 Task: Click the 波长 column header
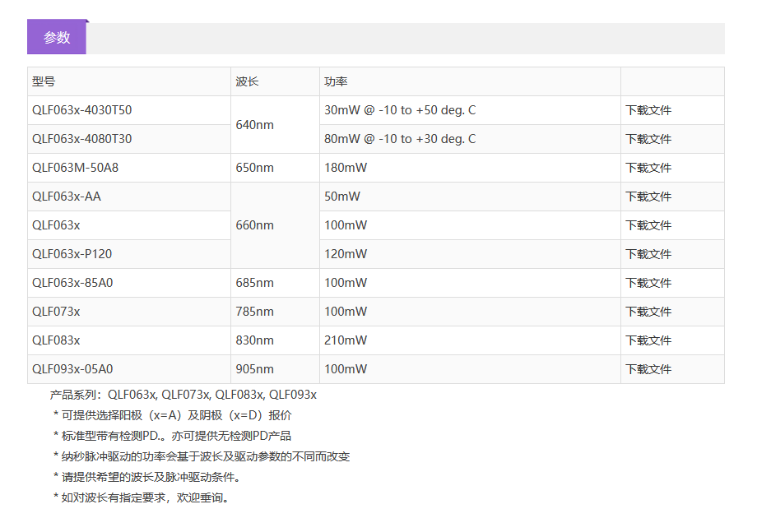pyautogui.click(x=247, y=81)
